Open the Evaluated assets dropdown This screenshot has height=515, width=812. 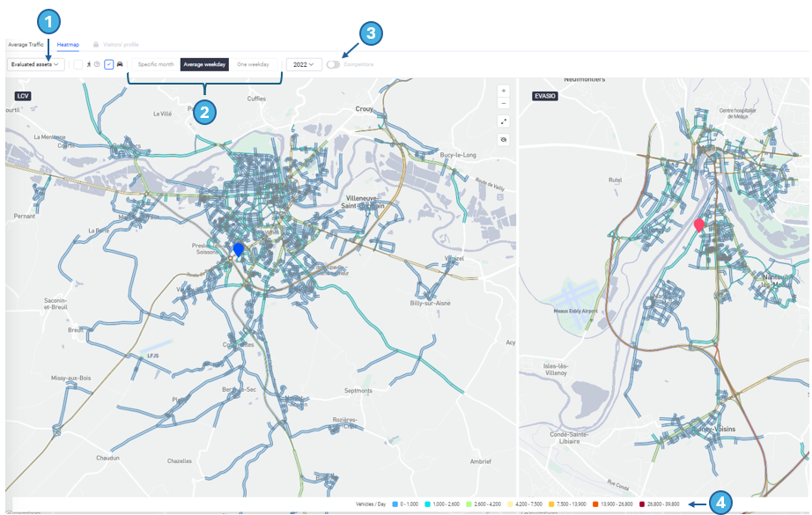click(35, 64)
